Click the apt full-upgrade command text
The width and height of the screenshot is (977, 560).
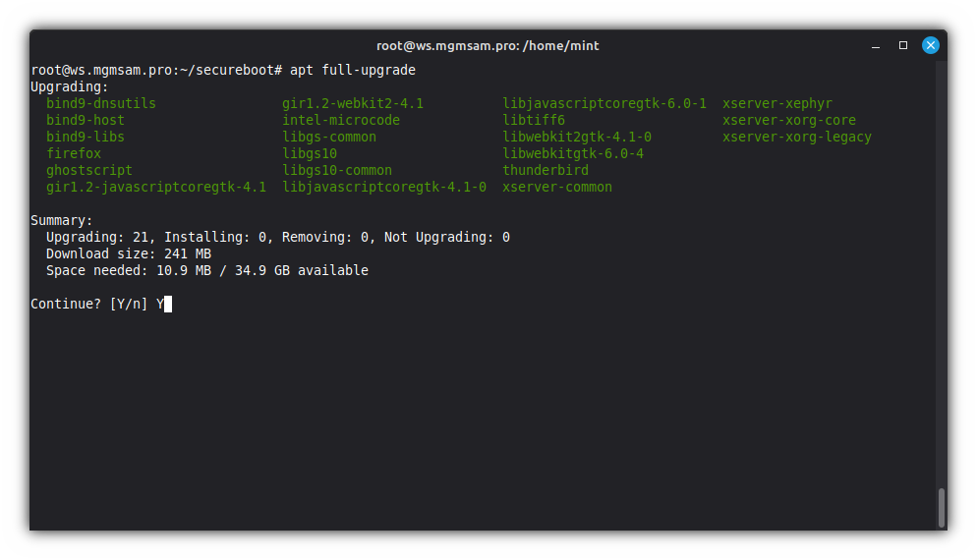pyautogui.click(x=353, y=70)
